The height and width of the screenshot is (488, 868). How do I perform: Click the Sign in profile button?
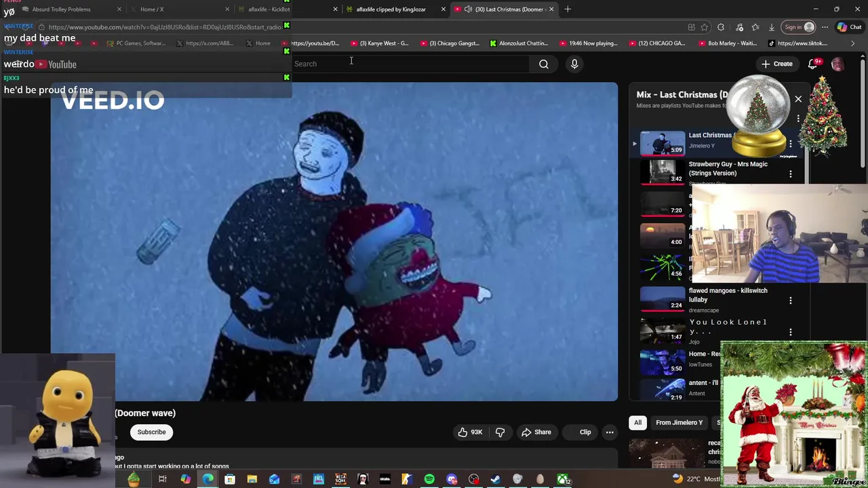(799, 27)
